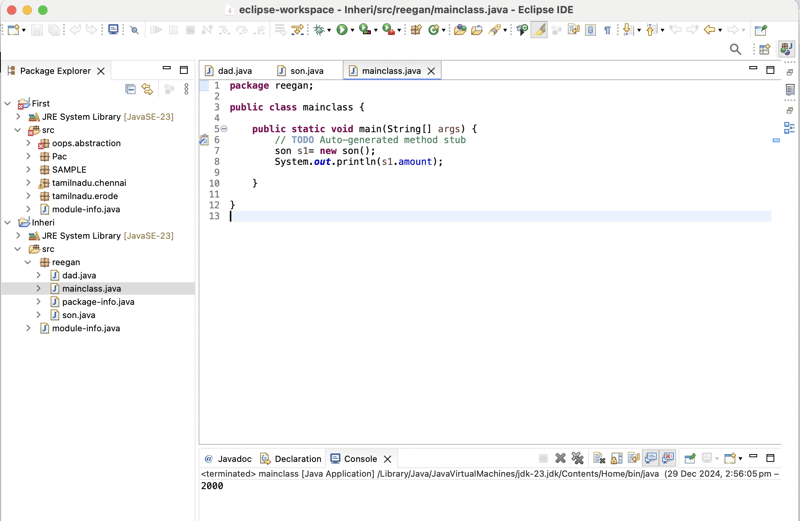
Task: Open the Run button dropdown arrow
Action: (352, 31)
